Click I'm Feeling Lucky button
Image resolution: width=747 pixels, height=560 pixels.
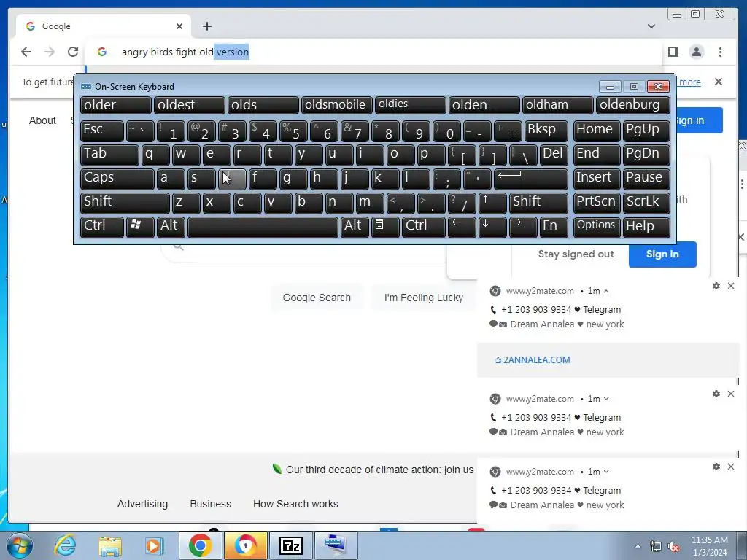pos(424,297)
